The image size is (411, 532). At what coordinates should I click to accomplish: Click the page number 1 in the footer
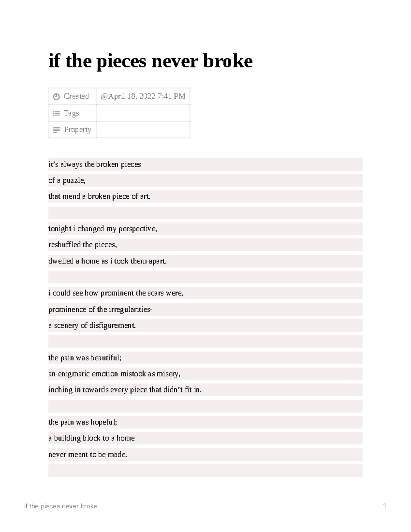point(385,506)
